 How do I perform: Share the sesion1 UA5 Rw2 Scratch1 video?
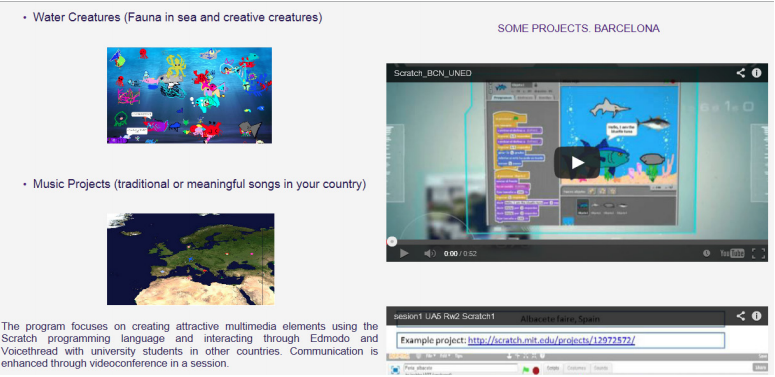click(740, 316)
